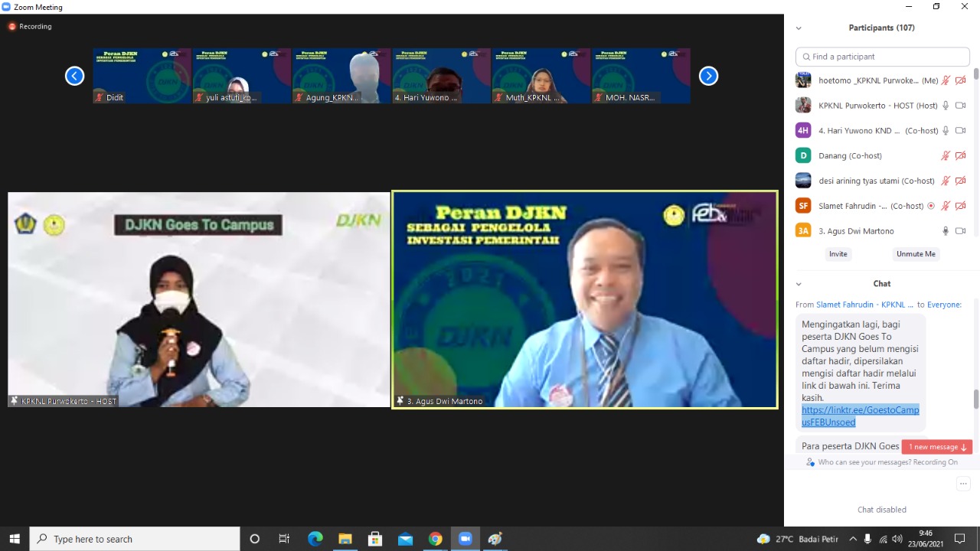Click the Unmute Me button
The width and height of the screenshot is (980, 551).
click(916, 254)
